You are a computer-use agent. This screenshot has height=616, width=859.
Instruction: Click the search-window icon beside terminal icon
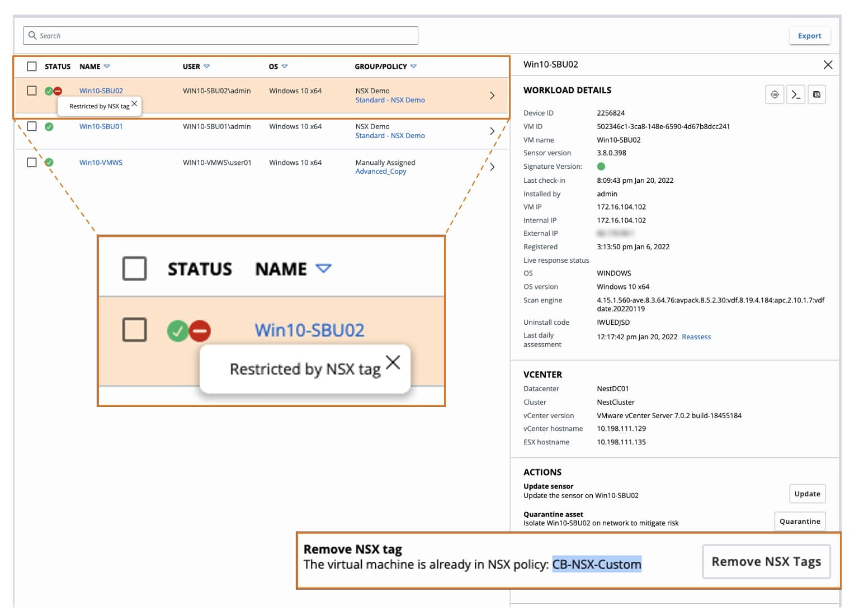click(x=816, y=94)
